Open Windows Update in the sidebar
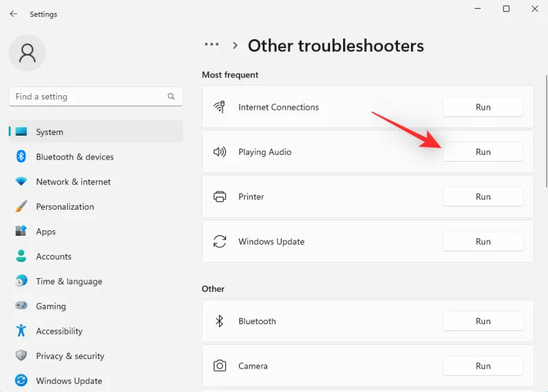Image resolution: width=548 pixels, height=392 pixels. (x=68, y=380)
